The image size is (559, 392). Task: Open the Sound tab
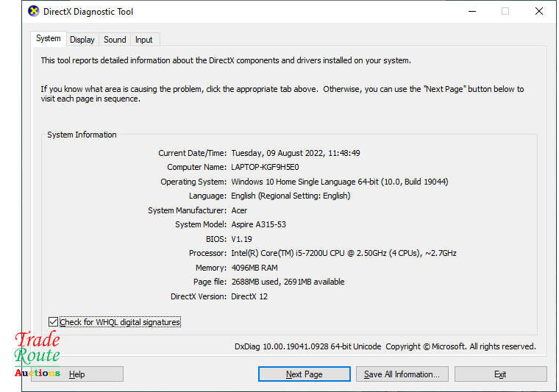[115, 40]
